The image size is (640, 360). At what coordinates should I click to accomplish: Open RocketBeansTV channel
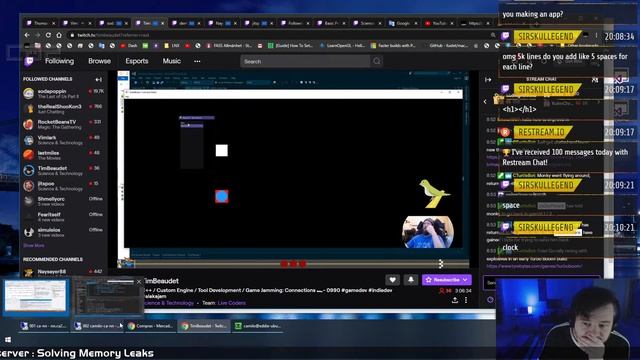coord(63,124)
